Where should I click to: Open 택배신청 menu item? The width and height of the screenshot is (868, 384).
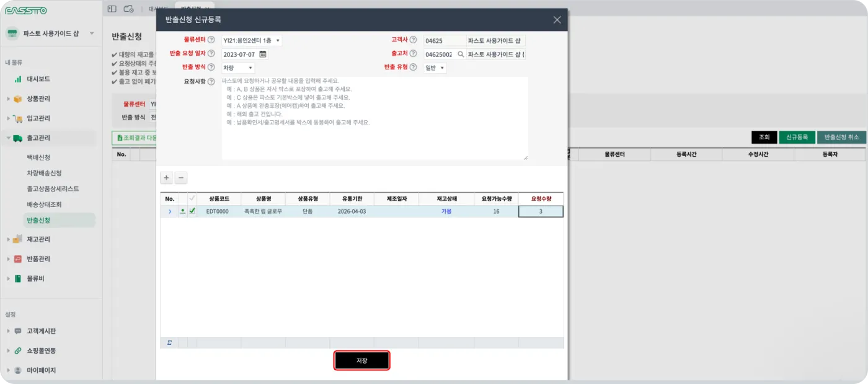[38, 157]
